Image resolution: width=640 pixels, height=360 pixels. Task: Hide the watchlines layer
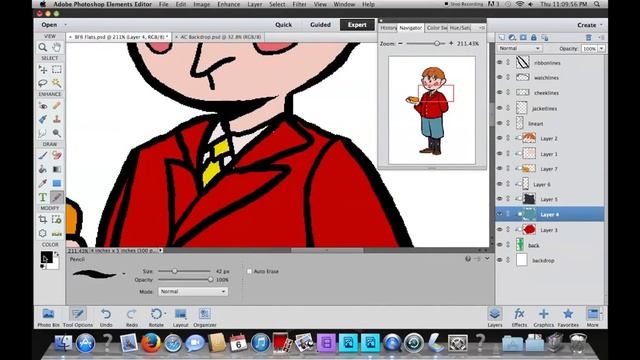click(x=500, y=77)
